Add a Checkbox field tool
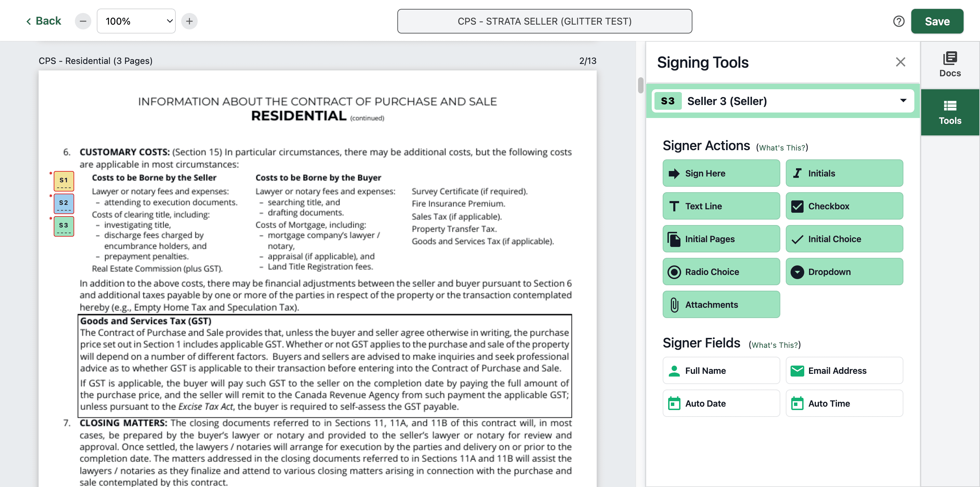 tap(844, 206)
